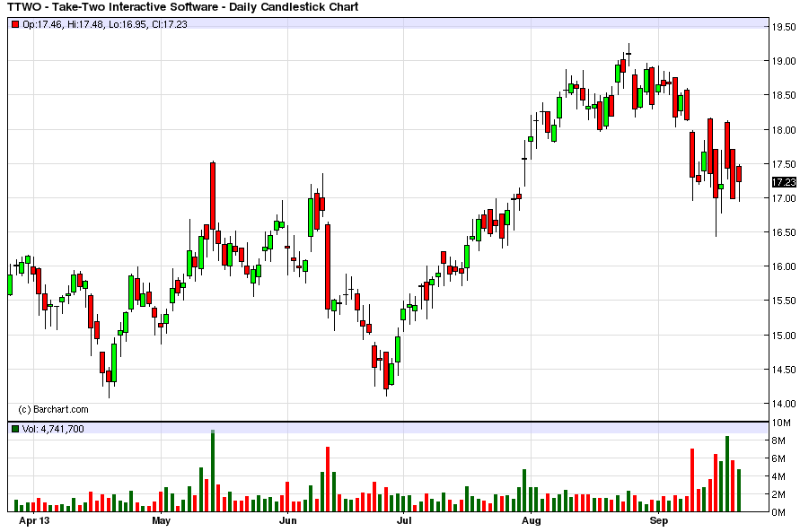
Task: Click the 19.50 price axis label
Action: pos(783,27)
